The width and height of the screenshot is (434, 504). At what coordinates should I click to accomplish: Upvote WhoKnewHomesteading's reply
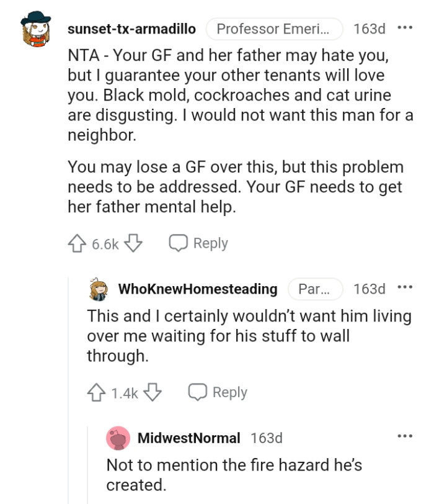(x=97, y=392)
